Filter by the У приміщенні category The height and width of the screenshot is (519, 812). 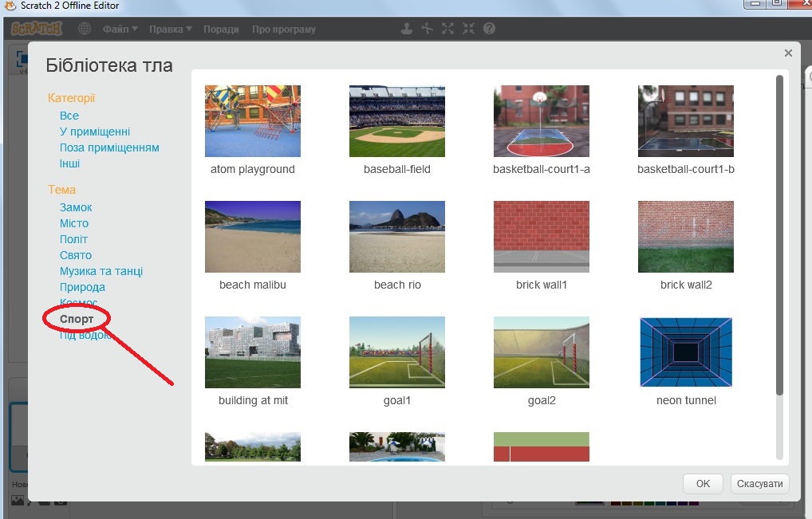pos(95,132)
